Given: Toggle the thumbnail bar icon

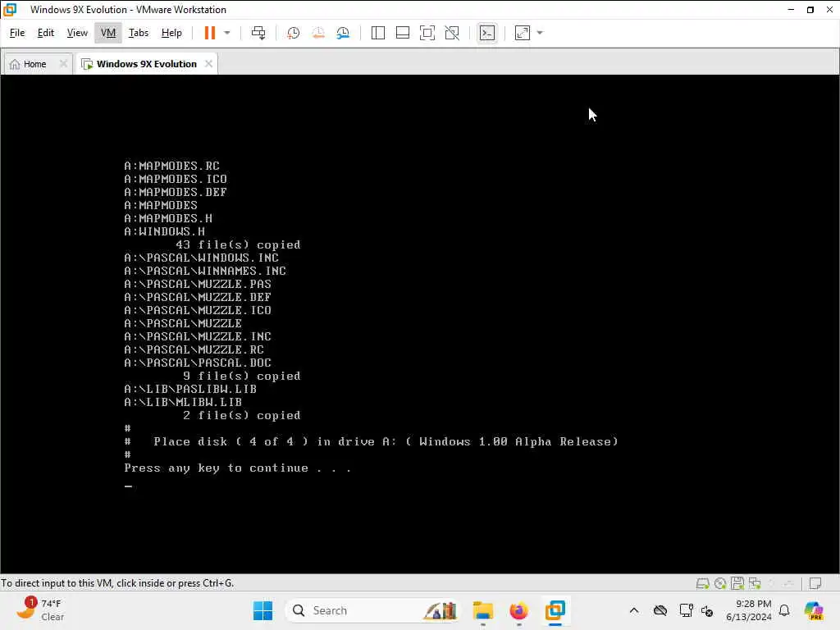Looking at the screenshot, I should [x=402, y=33].
